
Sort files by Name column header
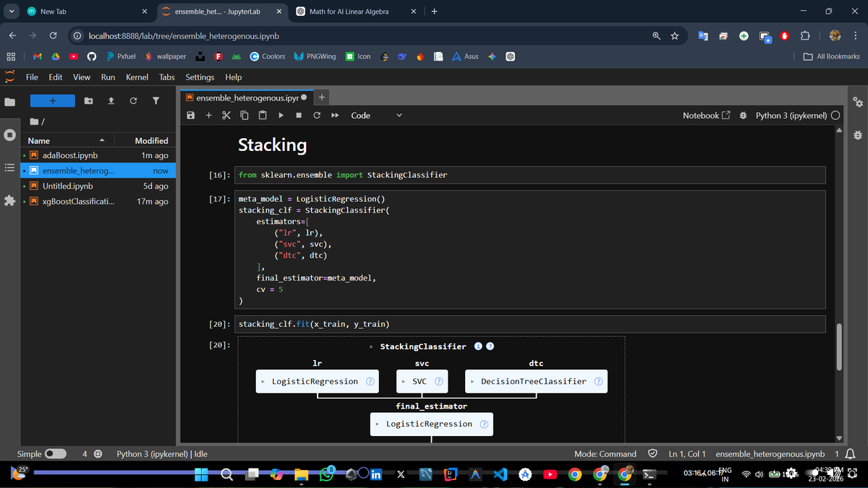[x=68, y=141]
